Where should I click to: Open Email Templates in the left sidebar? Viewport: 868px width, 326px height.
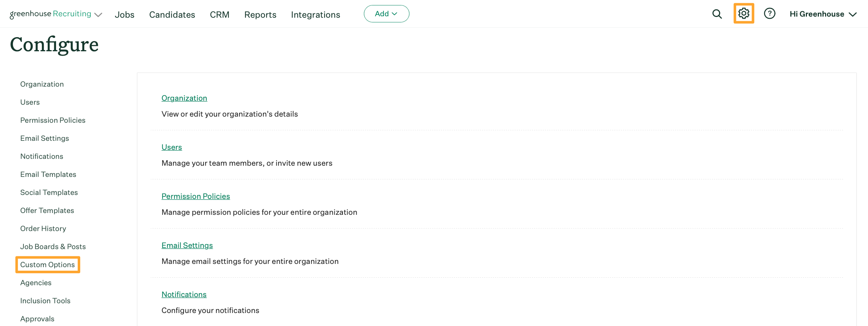[x=48, y=174]
